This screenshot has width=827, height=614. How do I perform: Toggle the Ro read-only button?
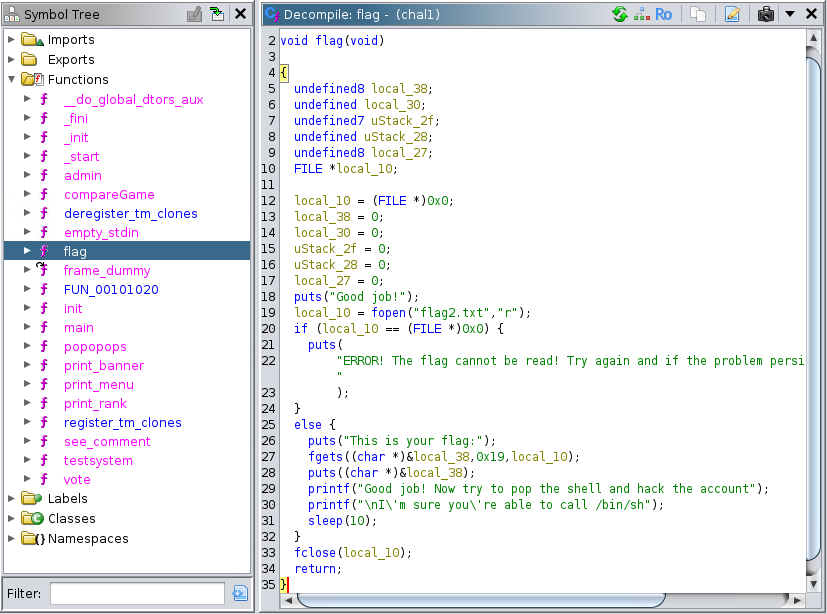(663, 14)
